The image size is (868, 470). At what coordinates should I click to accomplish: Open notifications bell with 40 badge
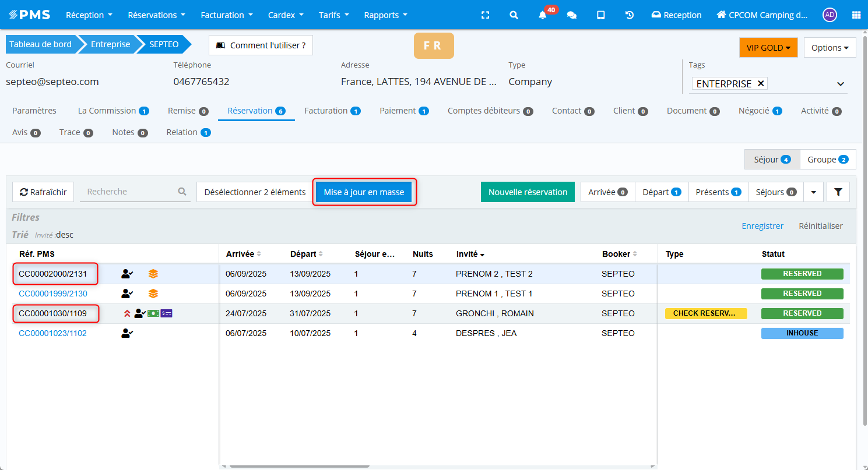tap(543, 15)
